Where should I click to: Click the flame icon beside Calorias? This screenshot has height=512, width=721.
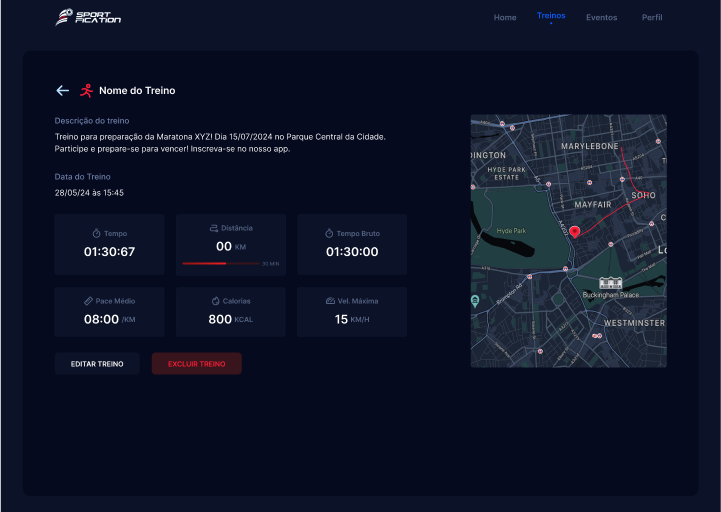point(215,301)
